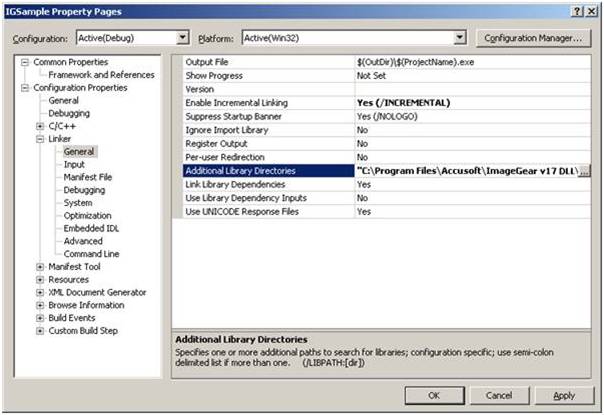This screenshot has width=604, height=415.
Task: Expand the Build Events node
Action: 40,318
